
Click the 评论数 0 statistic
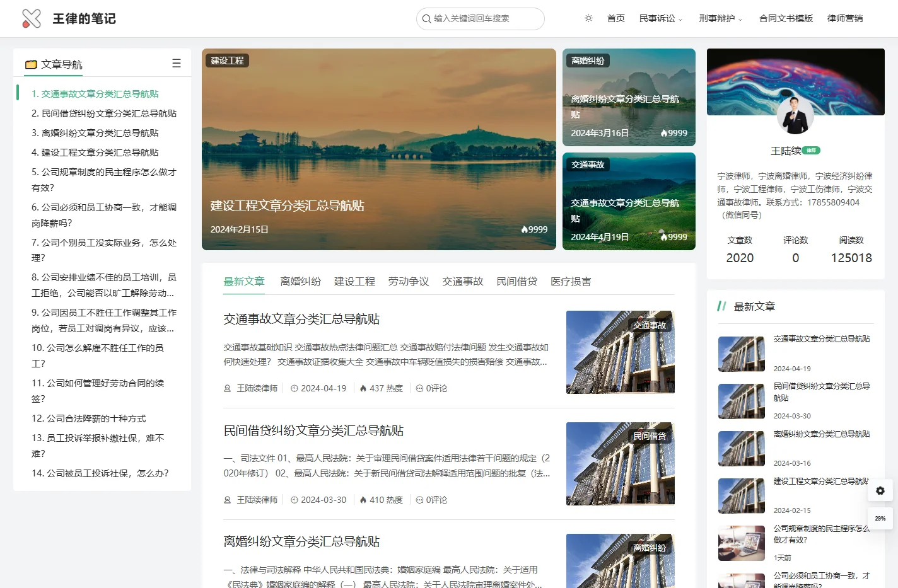(795, 250)
